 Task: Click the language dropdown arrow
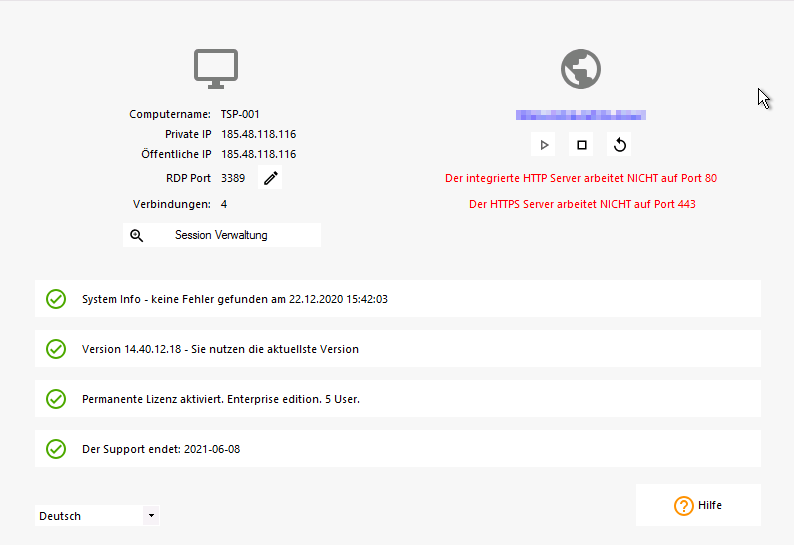coord(151,516)
